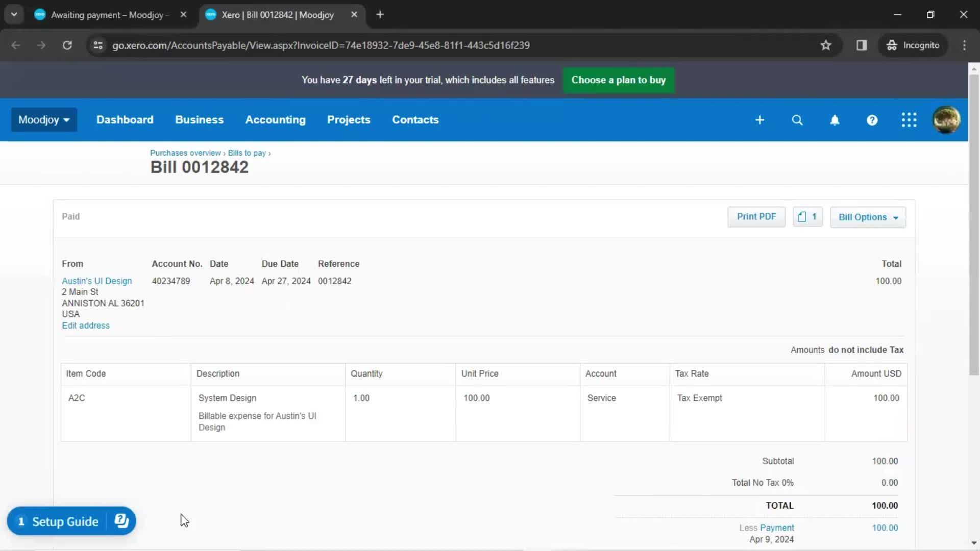Image resolution: width=980 pixels, height=551 pixels.
Task: Open Austin's UI Design contact link
Action: 97,281
